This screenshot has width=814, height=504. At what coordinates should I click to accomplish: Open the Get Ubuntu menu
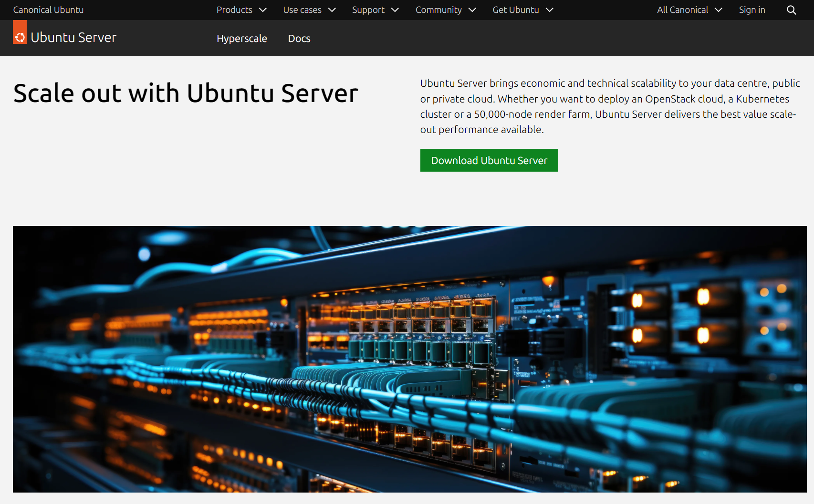(523, 10)
